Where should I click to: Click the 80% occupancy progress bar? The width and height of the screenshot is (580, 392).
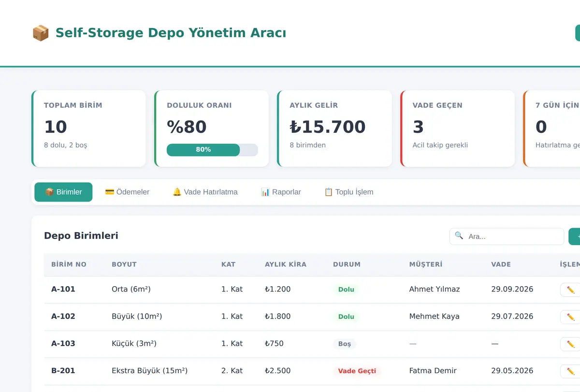pos(212,150)
